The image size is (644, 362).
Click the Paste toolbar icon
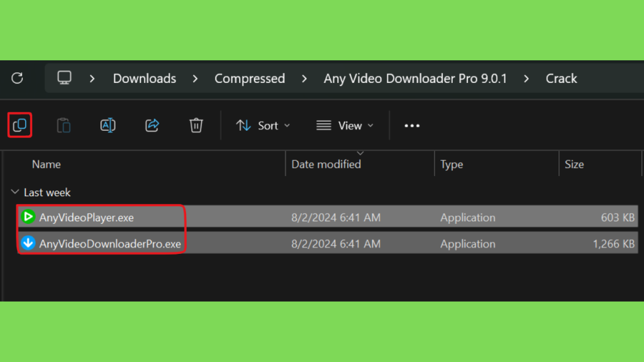(64, 125)
